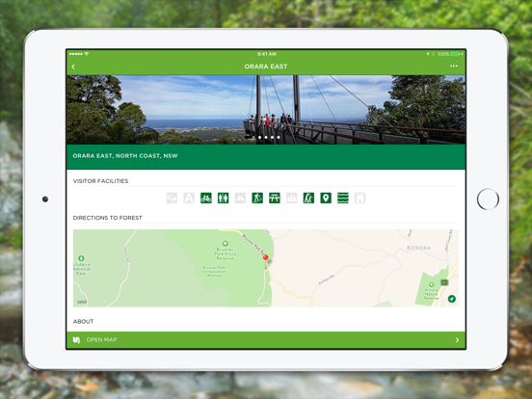
Task: Tap the Ulidarra National Park map marker
Action: [x=81, y=258]
